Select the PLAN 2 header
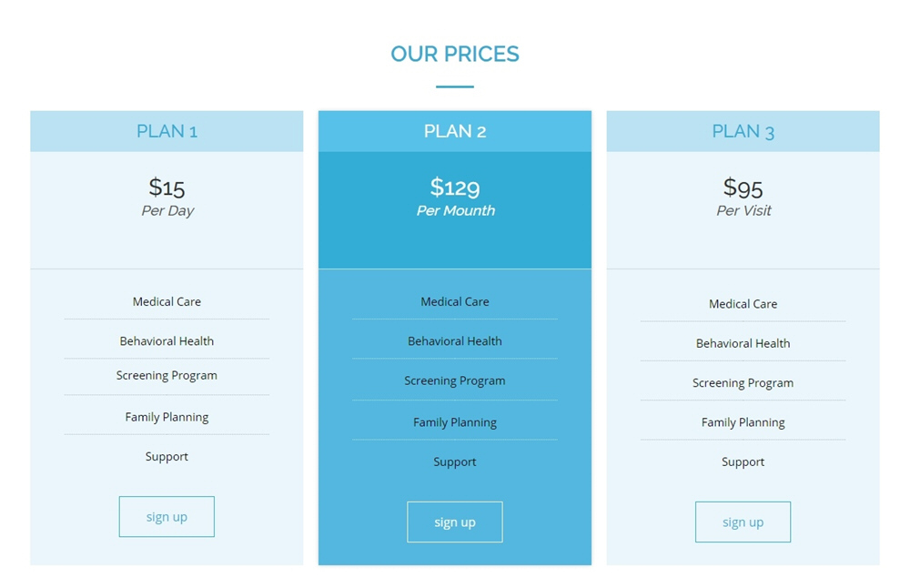 [455, 131]
